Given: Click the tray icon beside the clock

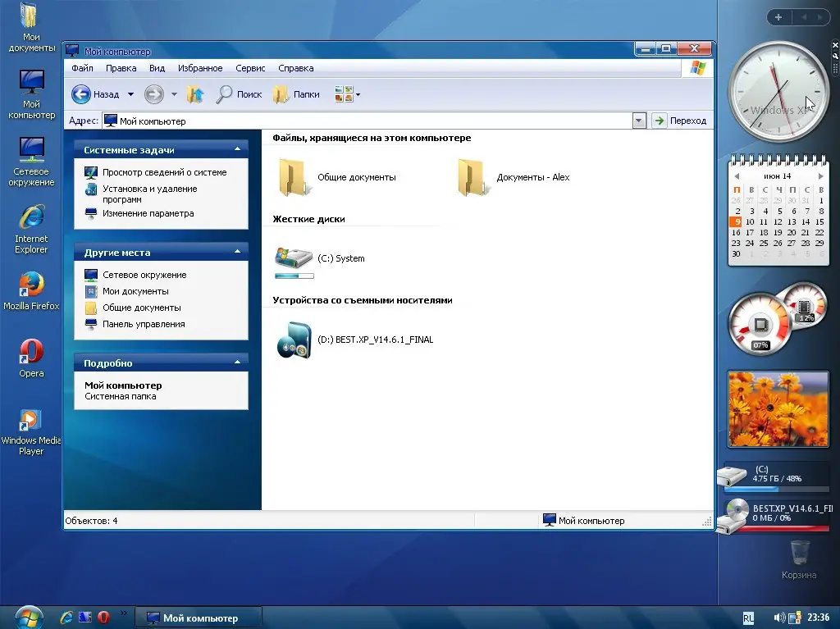Looking at the screenshot, I should coord(795,618).
